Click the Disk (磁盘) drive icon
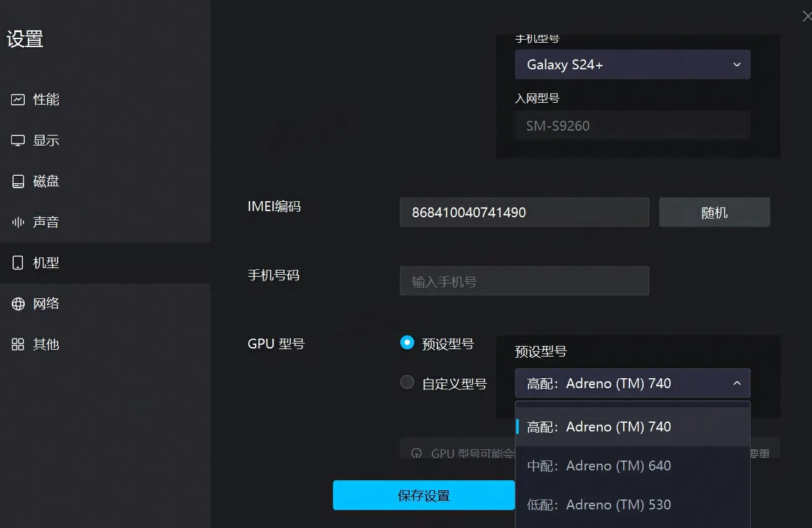Screen dimensions: 812x528 pos(18,181)
